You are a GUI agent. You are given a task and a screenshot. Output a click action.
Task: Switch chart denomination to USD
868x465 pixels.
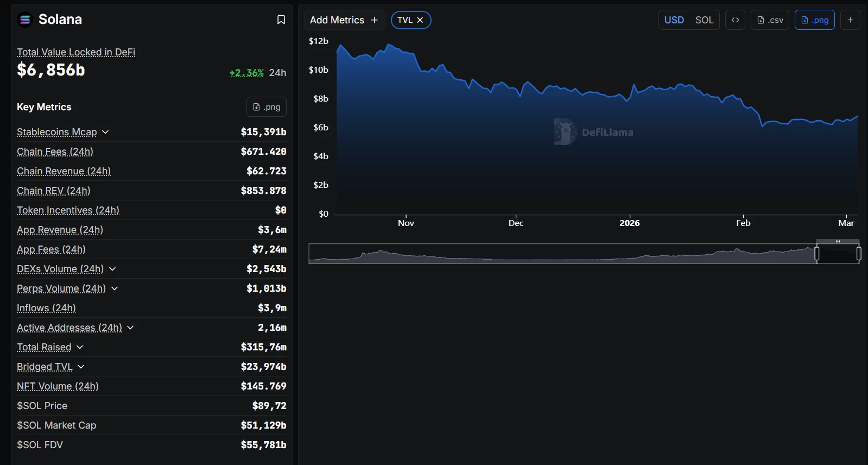coord(674,20)
